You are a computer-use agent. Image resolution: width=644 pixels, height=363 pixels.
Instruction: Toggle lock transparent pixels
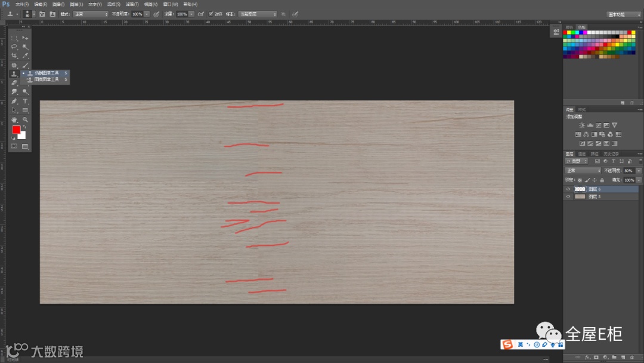coord(580,180)
